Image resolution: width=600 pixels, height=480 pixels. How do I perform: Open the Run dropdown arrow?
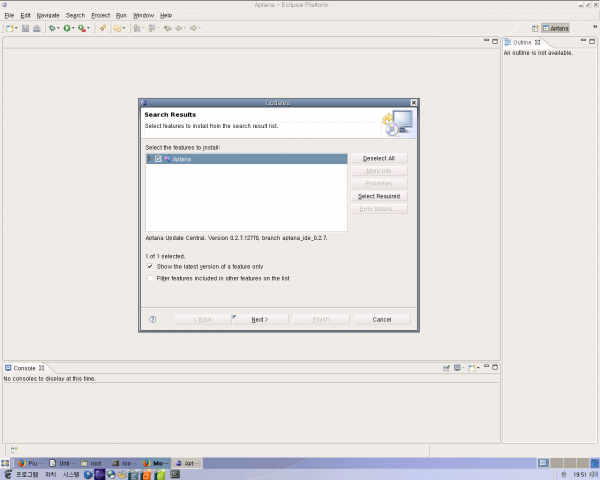(73, 28)
